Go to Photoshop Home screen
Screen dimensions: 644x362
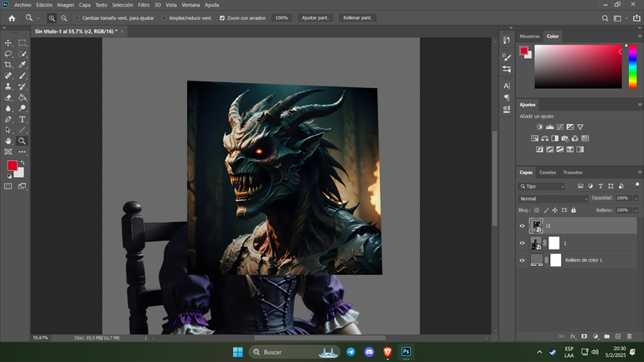[x=12, y=18]
